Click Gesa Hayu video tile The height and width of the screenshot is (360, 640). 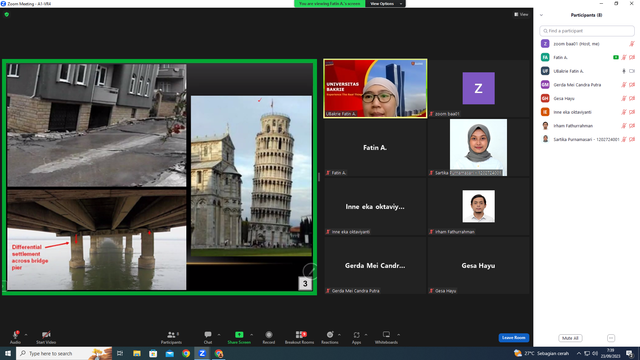coord(478,265)
